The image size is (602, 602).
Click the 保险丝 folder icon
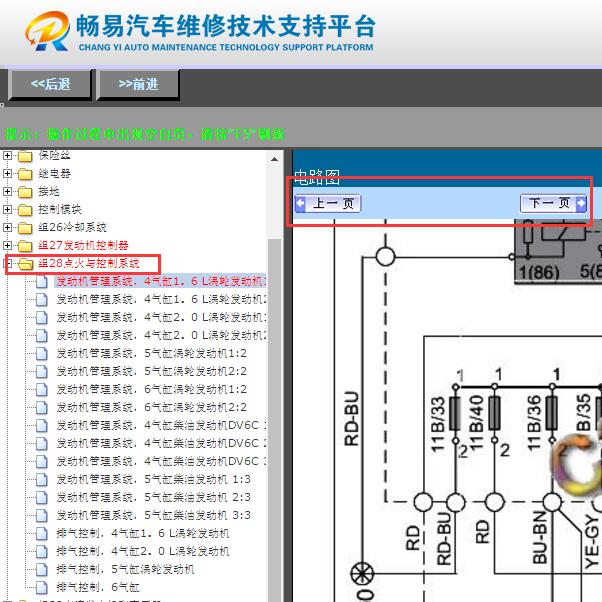click(25, 156)
